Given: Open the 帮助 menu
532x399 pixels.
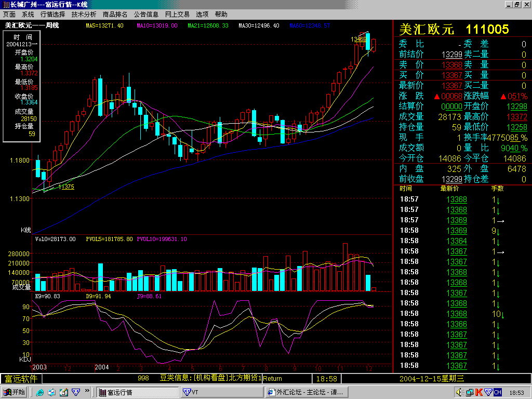Looking at the screenshot, I should (x=221, y=14).
